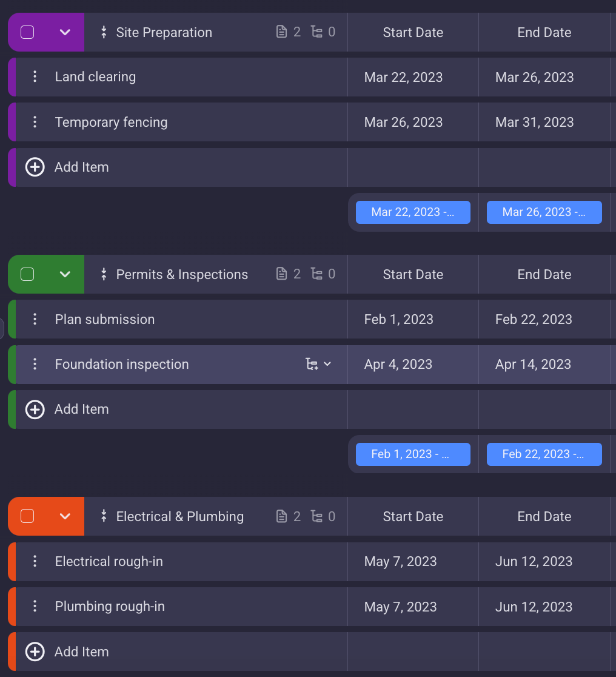Open the three-dot menu on Plumbing rough-in
The image size is (616, 677).
click(x=35, y=606)
